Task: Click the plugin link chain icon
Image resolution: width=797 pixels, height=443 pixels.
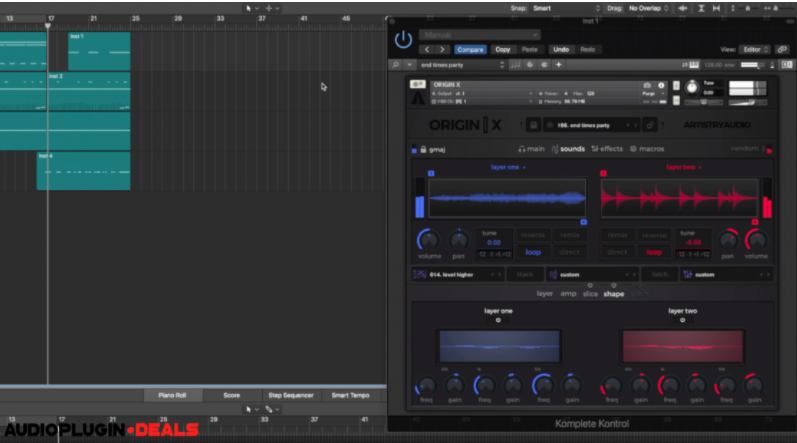Action: (782, 49)
